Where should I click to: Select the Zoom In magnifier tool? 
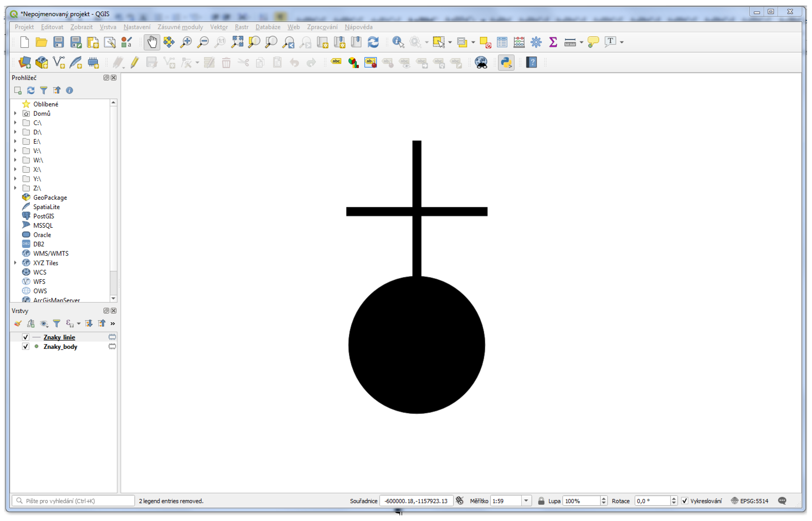(x=186, y=42)
